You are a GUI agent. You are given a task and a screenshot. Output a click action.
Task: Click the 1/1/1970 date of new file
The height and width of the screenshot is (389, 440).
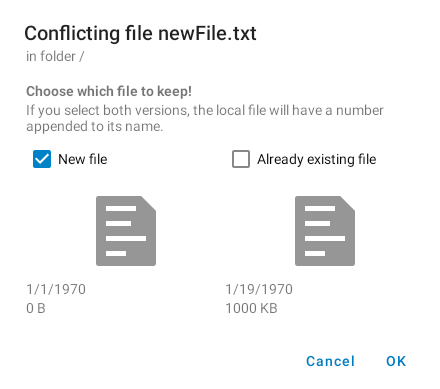click(56, 289)
